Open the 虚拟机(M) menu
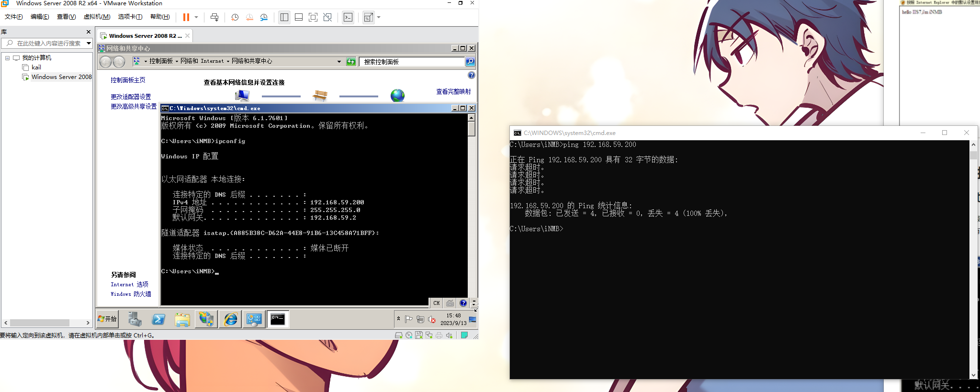The image size is (980, 392). pos(97,17)
